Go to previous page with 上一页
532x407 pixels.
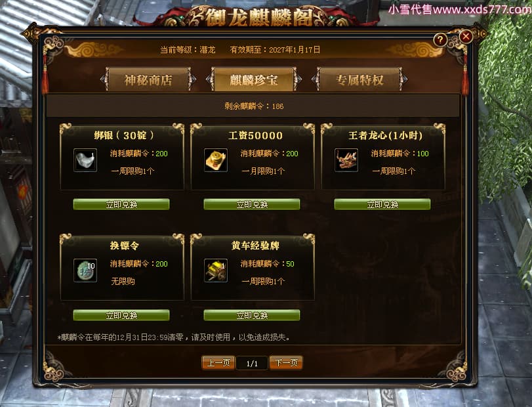pyautogui.click(x=218, y=362)
